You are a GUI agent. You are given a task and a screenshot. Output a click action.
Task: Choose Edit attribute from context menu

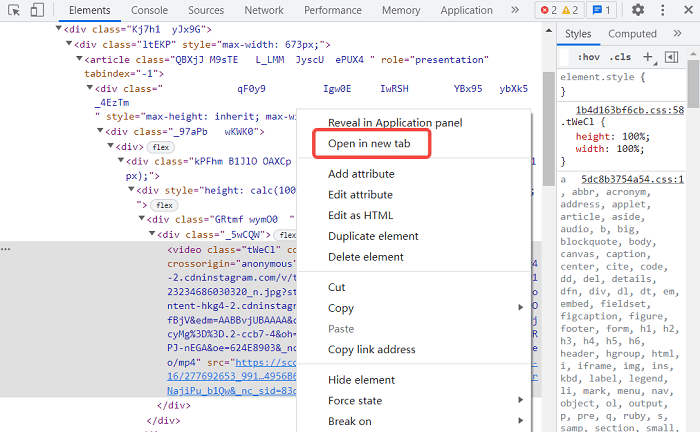tap(360, 195)
